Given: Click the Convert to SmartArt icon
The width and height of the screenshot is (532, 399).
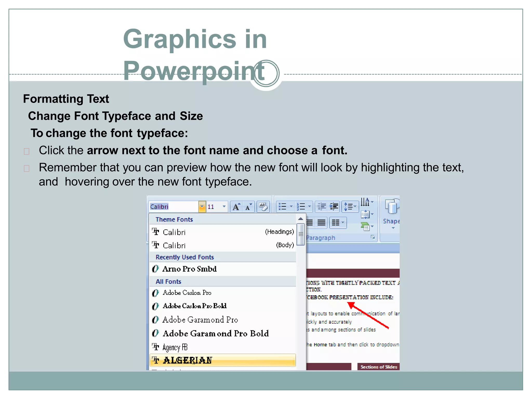Looking at the screenshot, I should [x=365, y=227].
